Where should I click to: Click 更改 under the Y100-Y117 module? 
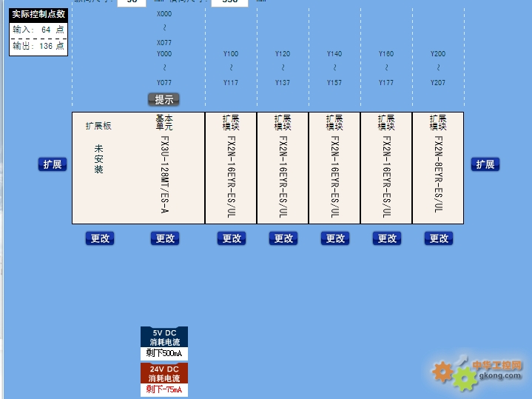[232, 238]
